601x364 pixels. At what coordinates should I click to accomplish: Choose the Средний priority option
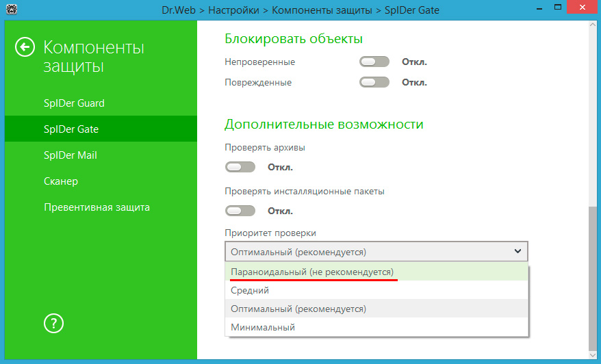(376, 290)
